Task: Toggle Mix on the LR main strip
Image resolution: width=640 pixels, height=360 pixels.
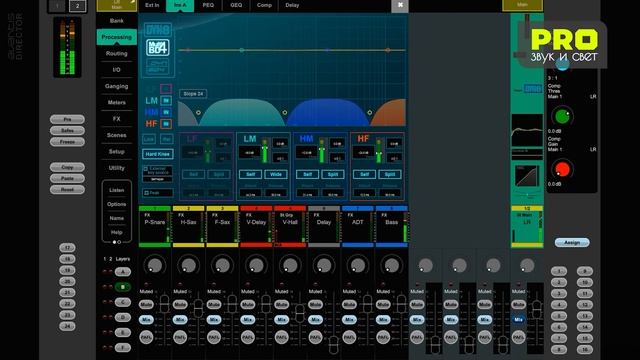Action: pyautogui.click(x=518, y=320)
